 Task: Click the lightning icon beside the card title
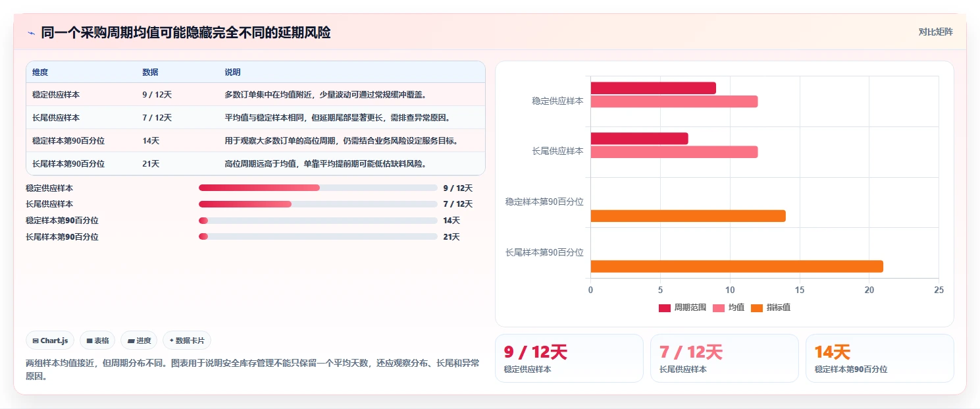[x=31, y=32]
